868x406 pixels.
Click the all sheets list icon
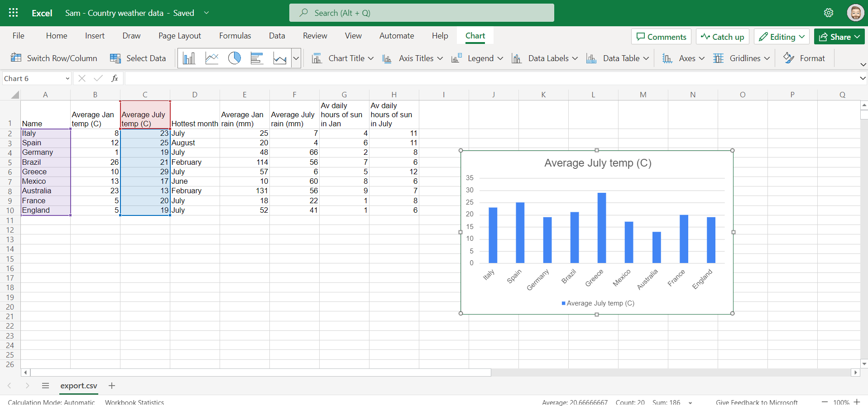pos(45,386)
